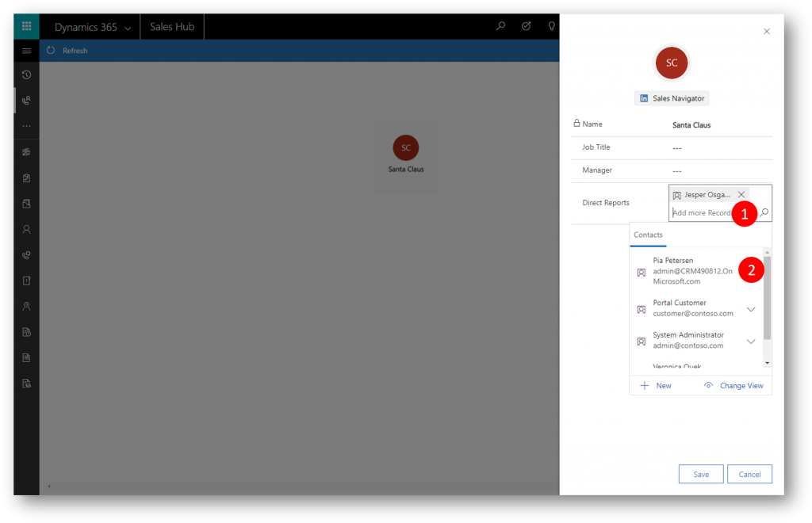Screen dimensions: 812x523
Task: Choose System Administrator from contacts list
Action: tap(697, 341)
